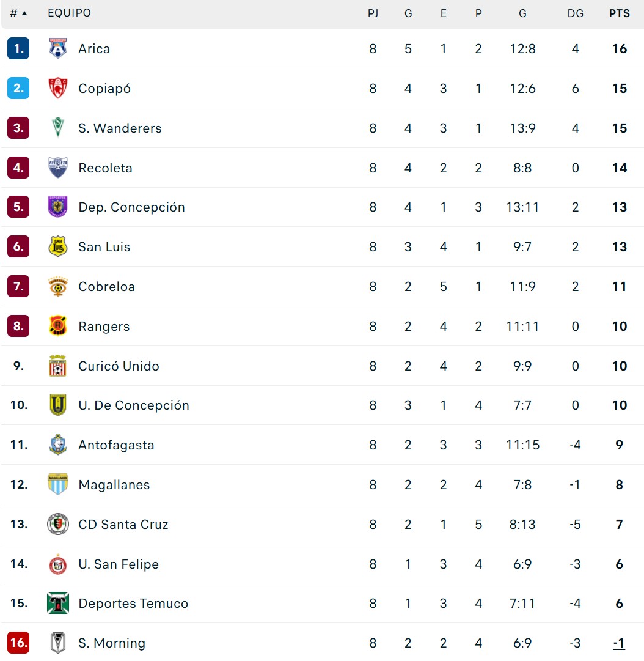644x661 pixels.
Task: Sort by the DG column header
Action: (x=576, y=13)
